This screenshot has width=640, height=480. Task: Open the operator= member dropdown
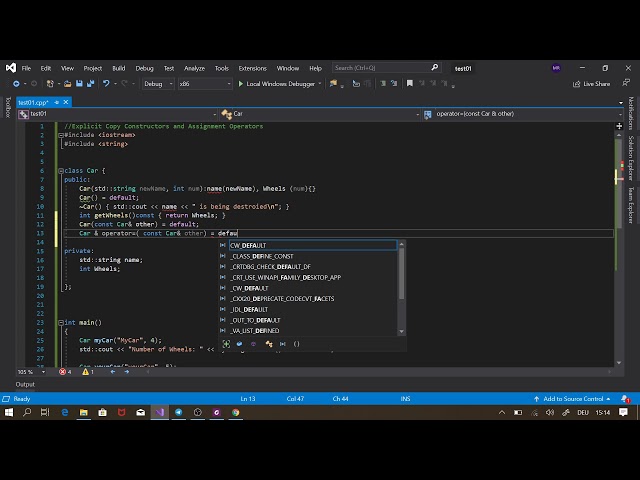(523, 114)
